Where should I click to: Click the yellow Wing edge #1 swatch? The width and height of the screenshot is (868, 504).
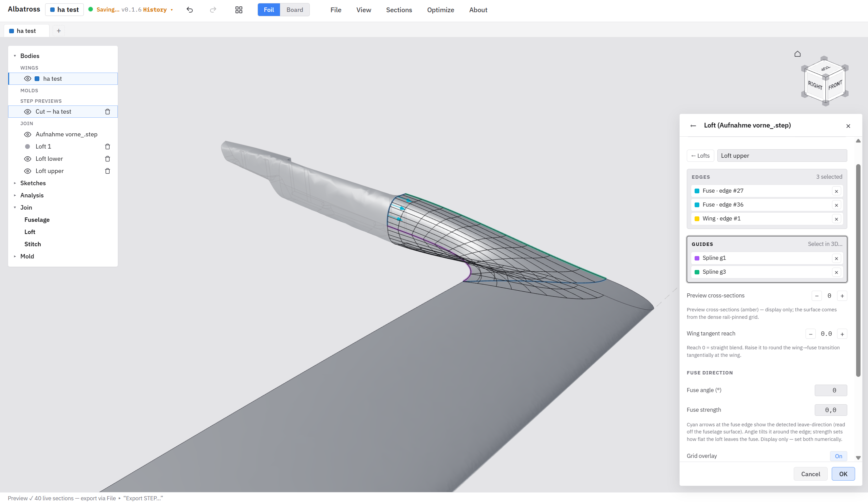tap(697, 219)
